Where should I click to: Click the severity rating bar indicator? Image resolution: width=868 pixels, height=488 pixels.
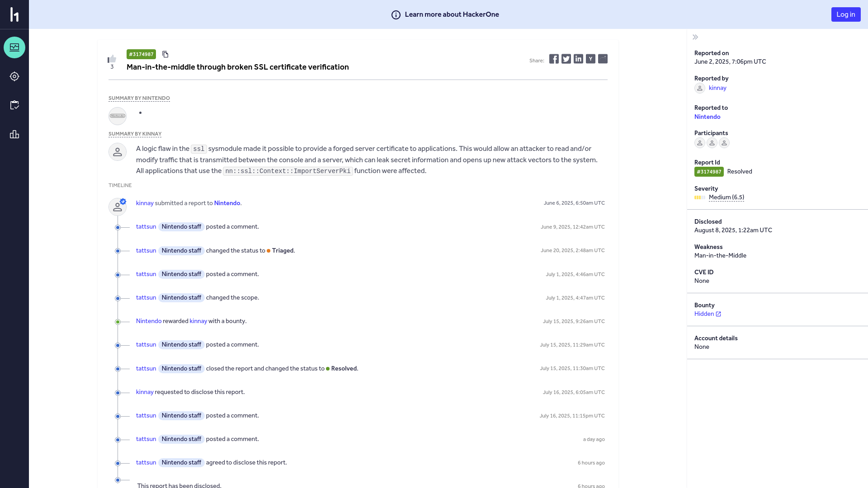[x=700, y=197]
